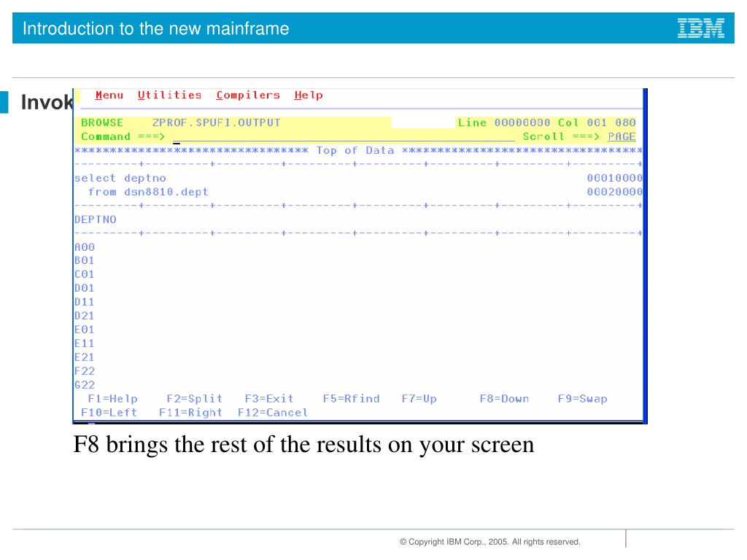
Task: Select F9=Swap function key label
Action: coord(582,399)
